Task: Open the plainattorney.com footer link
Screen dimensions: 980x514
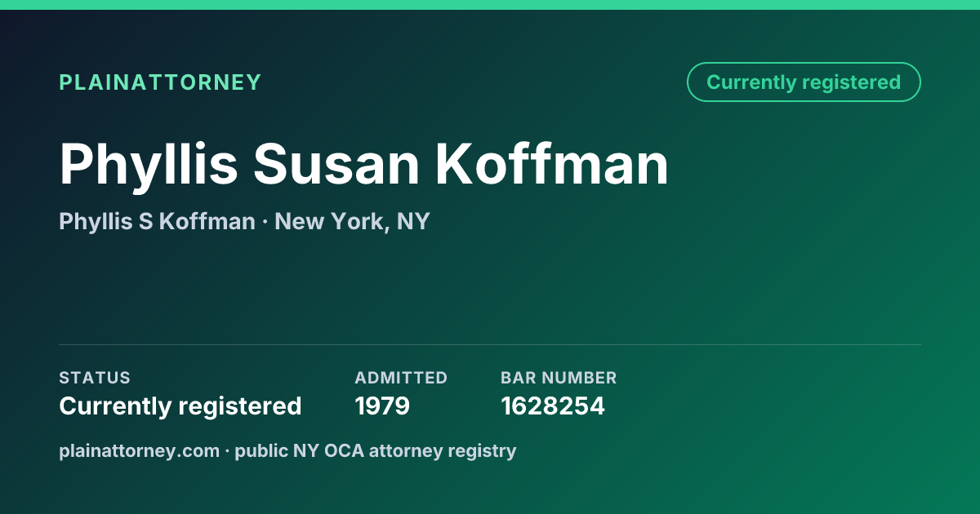Action: pos(139,450)
